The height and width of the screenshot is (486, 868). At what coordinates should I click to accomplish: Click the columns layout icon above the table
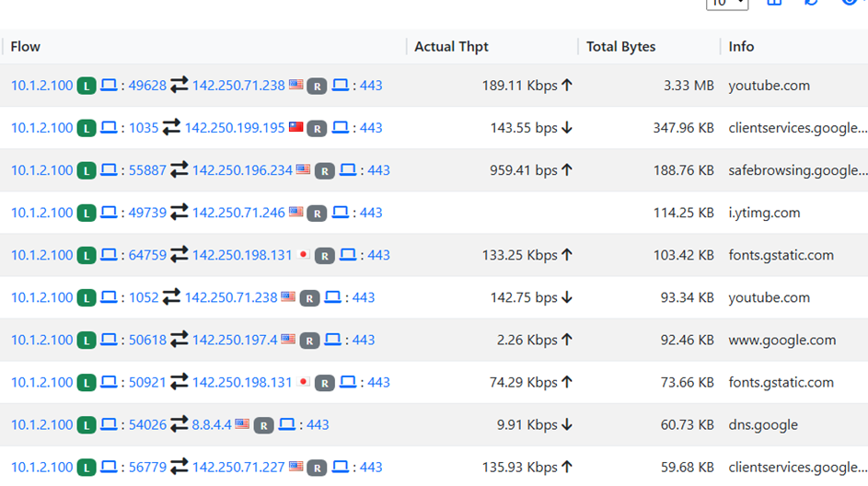coord(774,3)
